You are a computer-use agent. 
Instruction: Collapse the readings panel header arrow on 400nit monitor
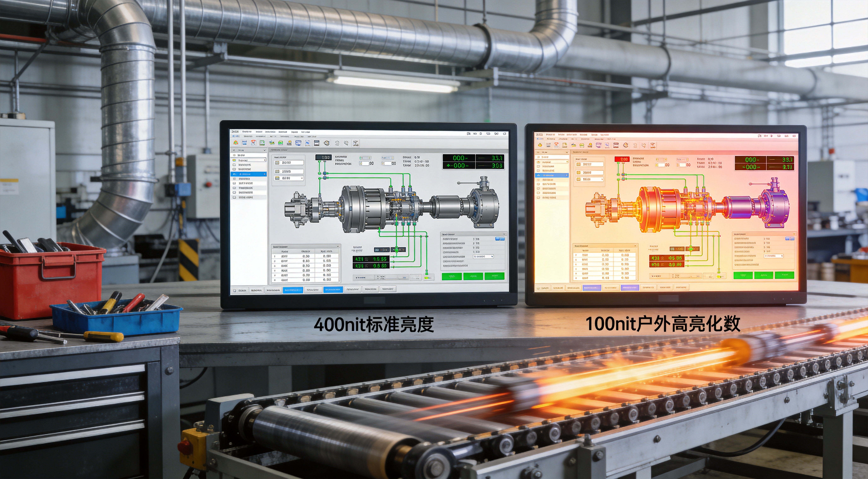(504, 234)
